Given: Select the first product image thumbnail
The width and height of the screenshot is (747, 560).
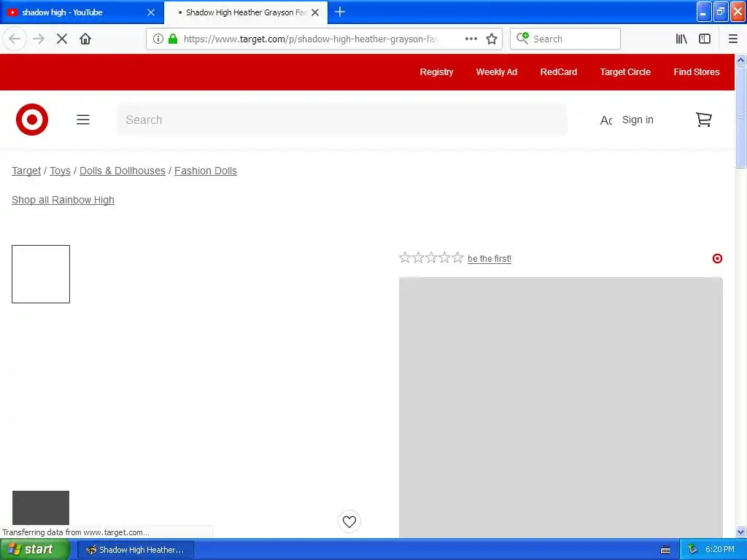Looking at the screenshot, I should (x=41, y=274).
